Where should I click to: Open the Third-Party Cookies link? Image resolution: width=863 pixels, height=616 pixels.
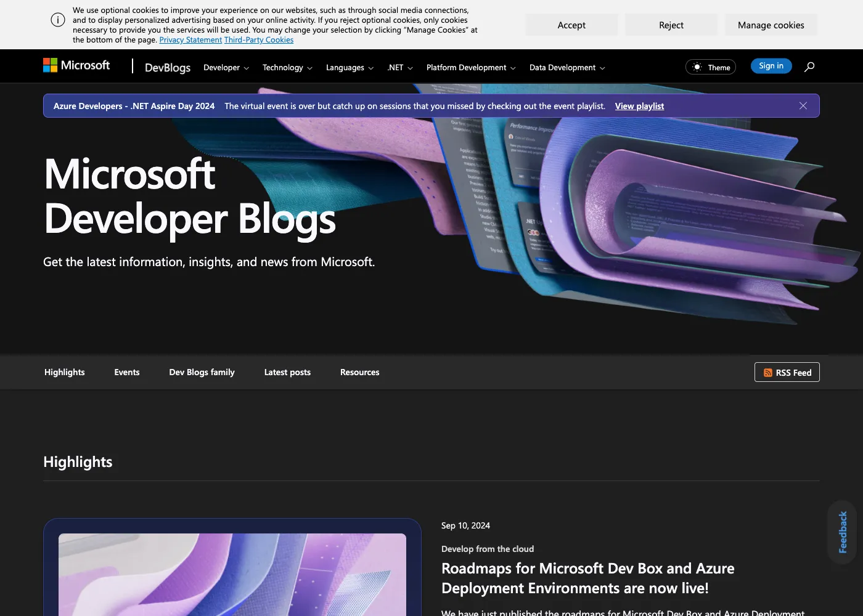259,40
